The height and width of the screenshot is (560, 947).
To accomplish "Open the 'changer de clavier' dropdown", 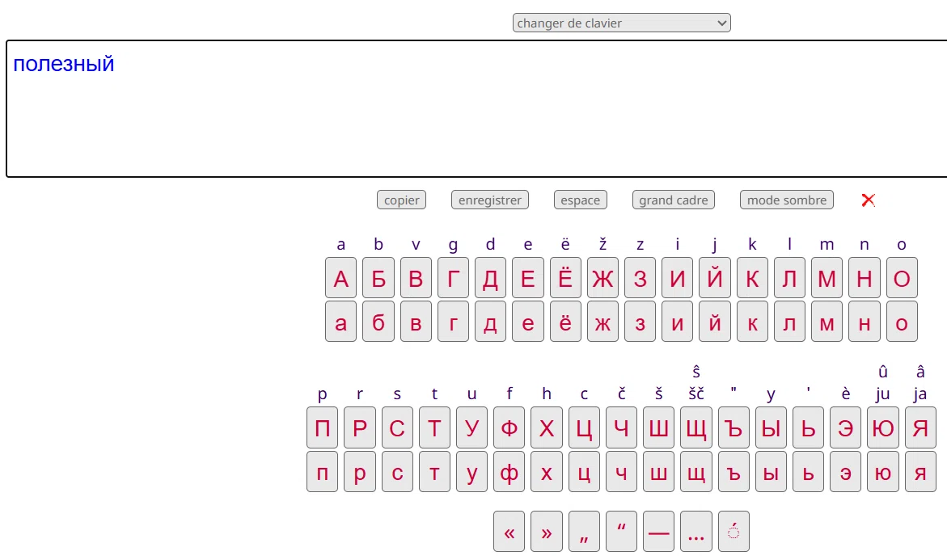I will coord(621,23).
